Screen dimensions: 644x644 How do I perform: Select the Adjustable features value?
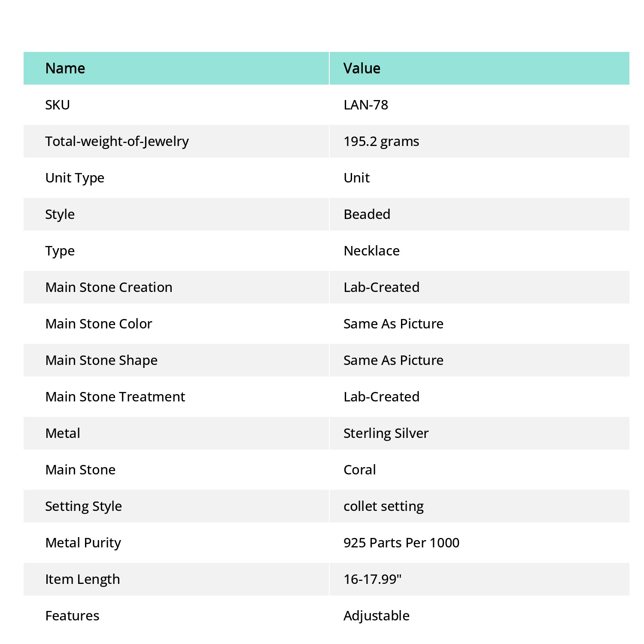coord(377,616)
